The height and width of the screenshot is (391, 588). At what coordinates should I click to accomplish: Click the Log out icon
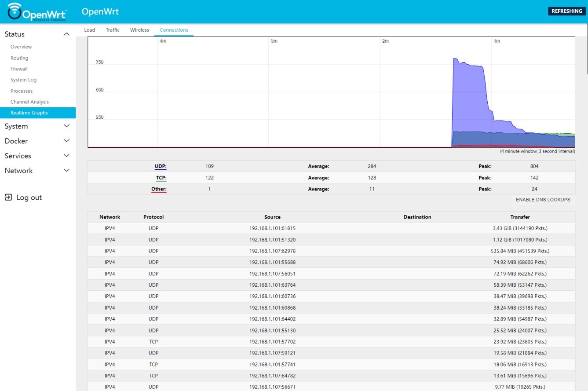tap(8, 197)
